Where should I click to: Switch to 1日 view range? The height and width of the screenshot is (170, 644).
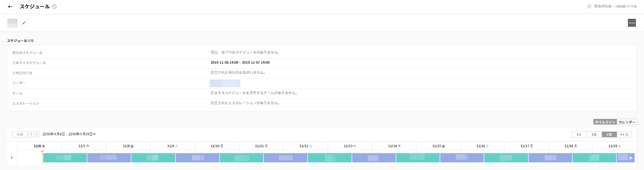(579, 134)
